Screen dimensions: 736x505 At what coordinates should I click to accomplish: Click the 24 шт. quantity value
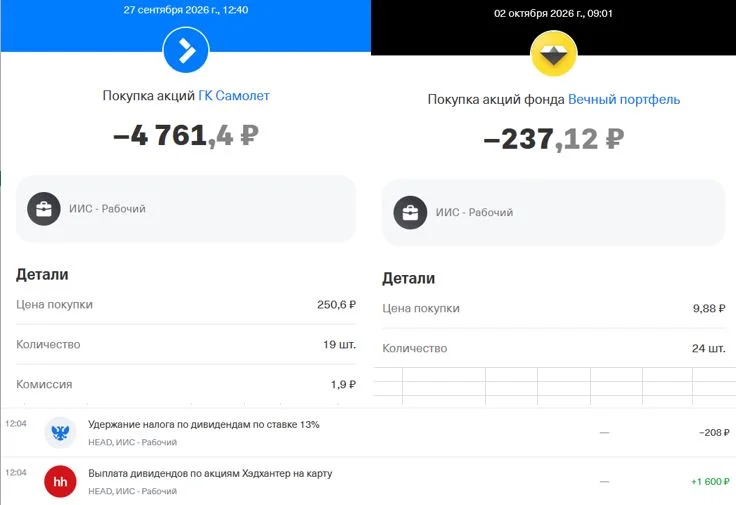tap(708, 348)
